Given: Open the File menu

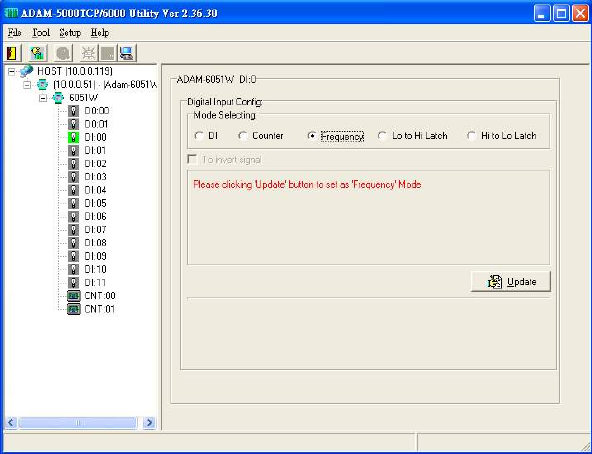Looking at the screenshot, I should pos(14,33).
